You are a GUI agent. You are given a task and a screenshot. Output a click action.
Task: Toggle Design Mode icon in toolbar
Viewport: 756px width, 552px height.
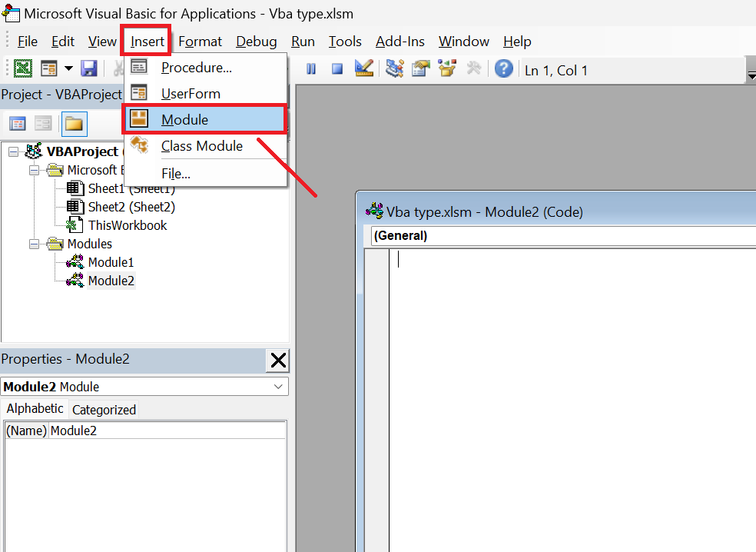pyautogui.click(x=364, y=68)
